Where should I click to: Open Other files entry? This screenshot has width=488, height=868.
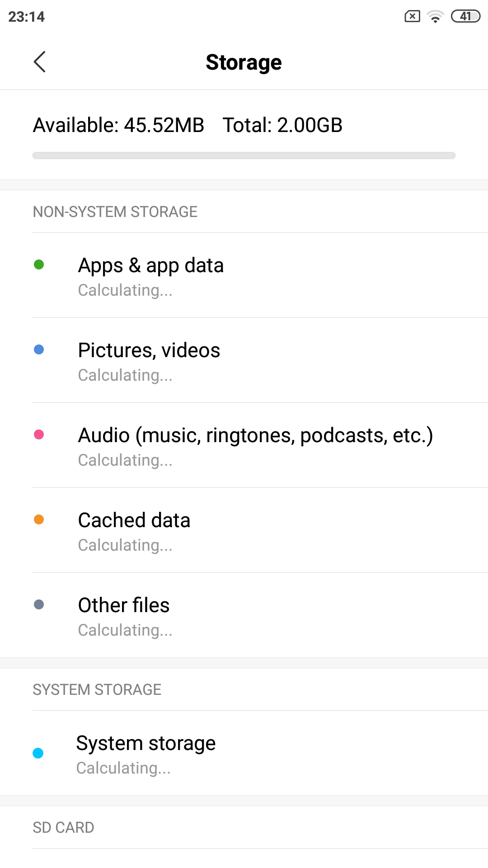tap(124, 615)
